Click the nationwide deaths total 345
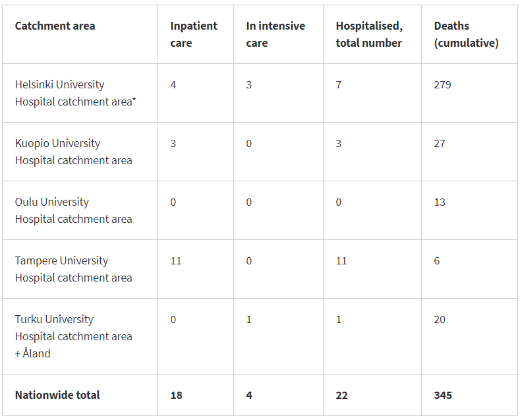The width and height of the screenshot is (520, 420). pos(443,396)
